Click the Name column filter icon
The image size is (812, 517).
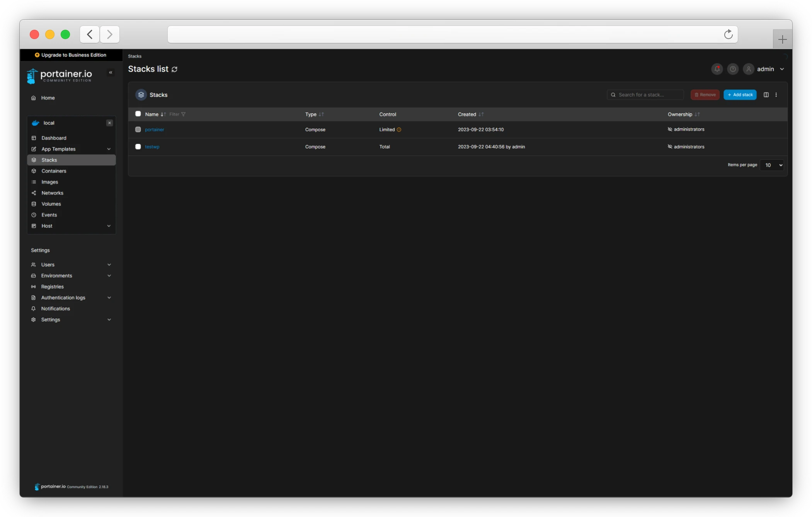tap(184, 114)
